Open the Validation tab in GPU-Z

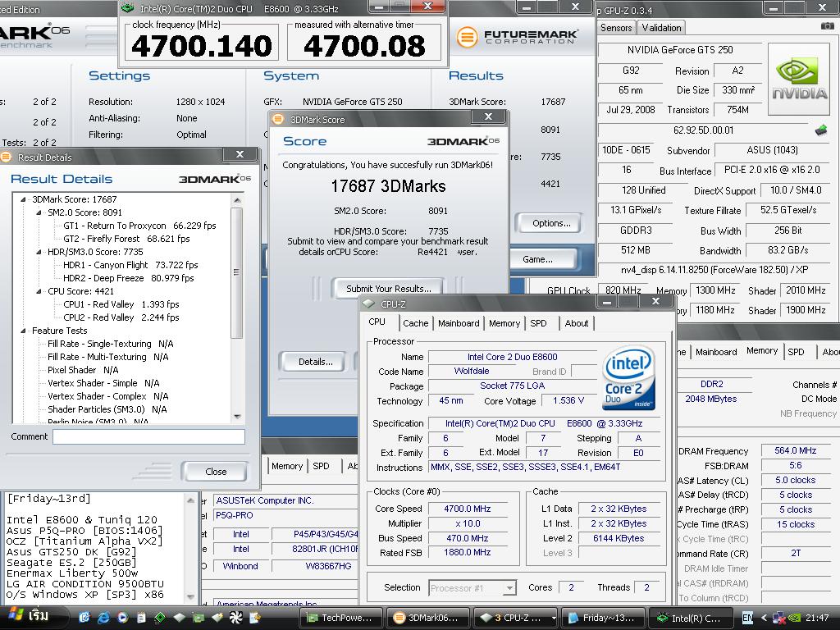tap(661, 28)
